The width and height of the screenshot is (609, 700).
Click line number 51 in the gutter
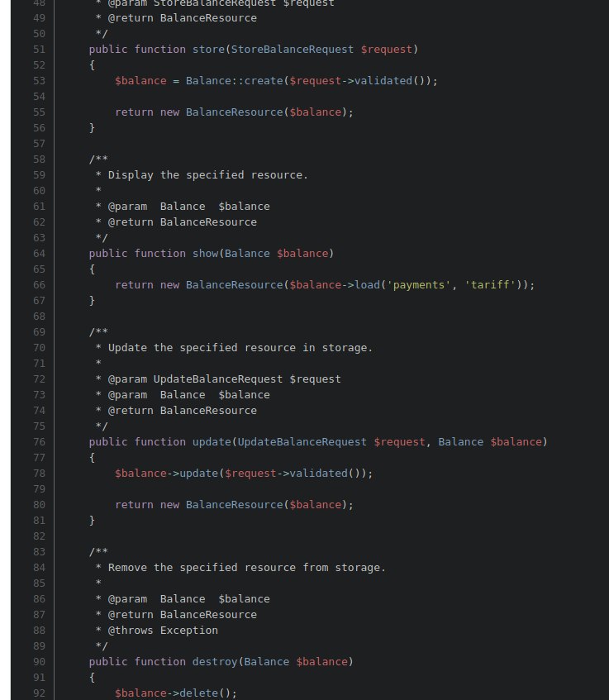40,50
